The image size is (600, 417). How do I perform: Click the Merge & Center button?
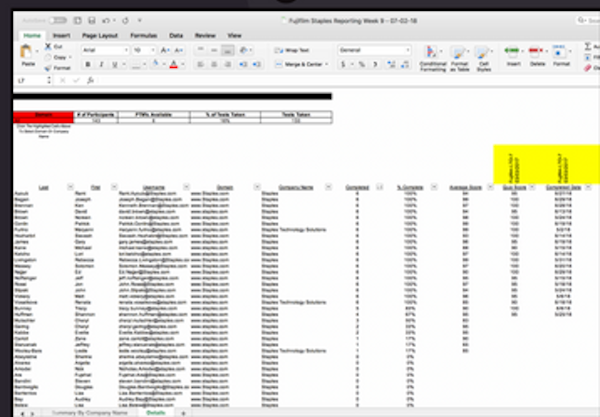[300, 64]
